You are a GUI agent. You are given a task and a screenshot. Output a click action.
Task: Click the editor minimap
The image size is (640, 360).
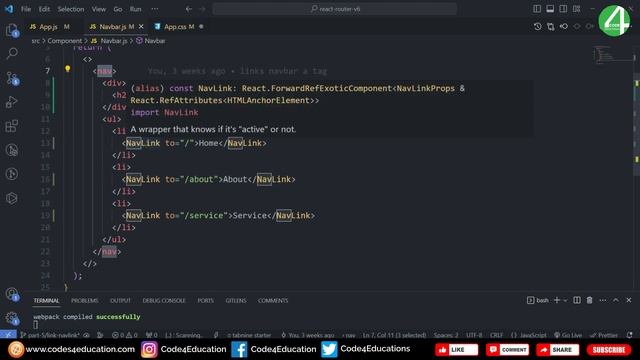click(x=612, y=56)
